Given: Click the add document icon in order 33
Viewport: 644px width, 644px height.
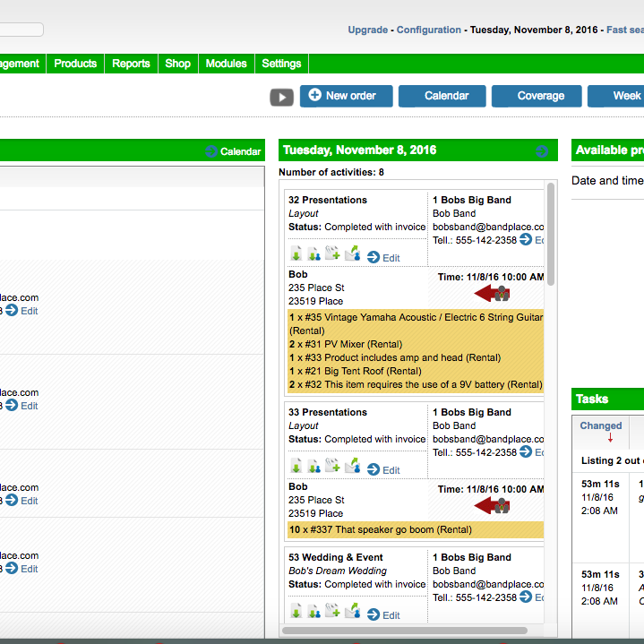Looking at the screenshot, I should (x=332, y=467).
